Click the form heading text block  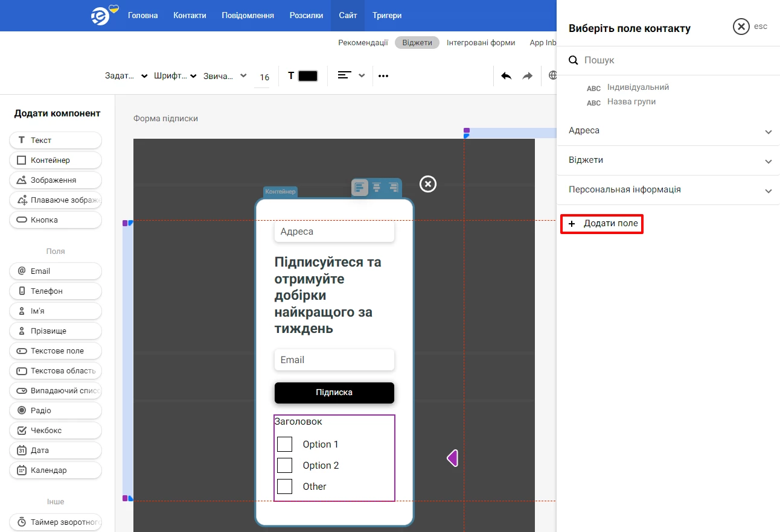[x=334, y=296]
